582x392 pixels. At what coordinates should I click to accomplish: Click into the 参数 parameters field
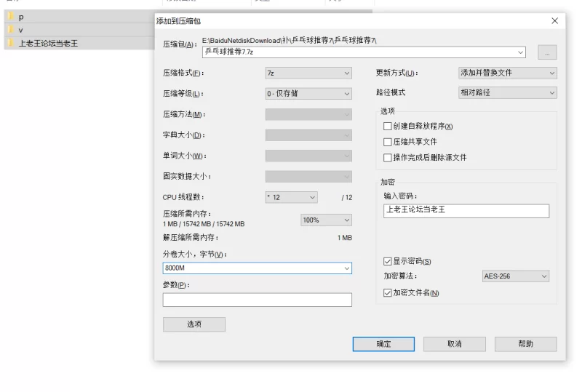point(258,300)
